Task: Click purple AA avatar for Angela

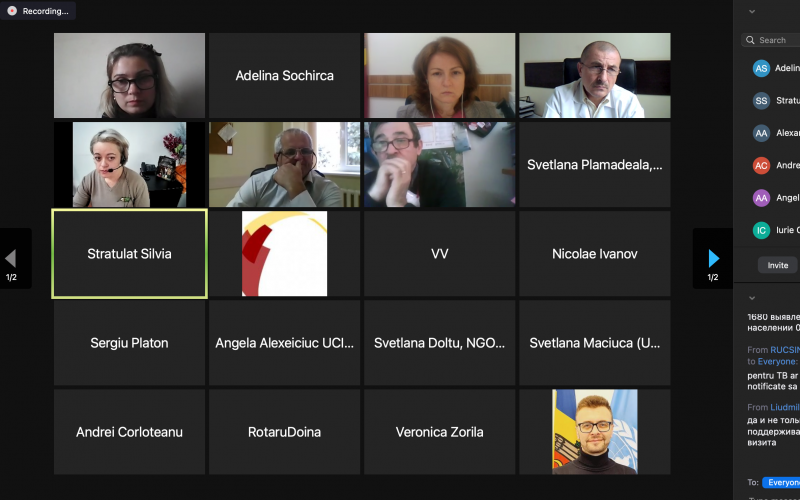Action: pos(761,197)
